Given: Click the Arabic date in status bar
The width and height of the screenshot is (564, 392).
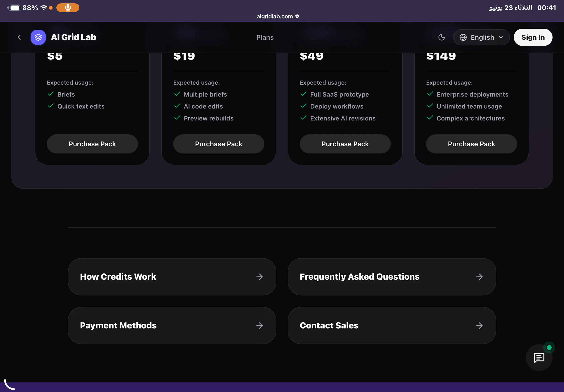Looking at the screenshot, I should click(x=510, y=8).
